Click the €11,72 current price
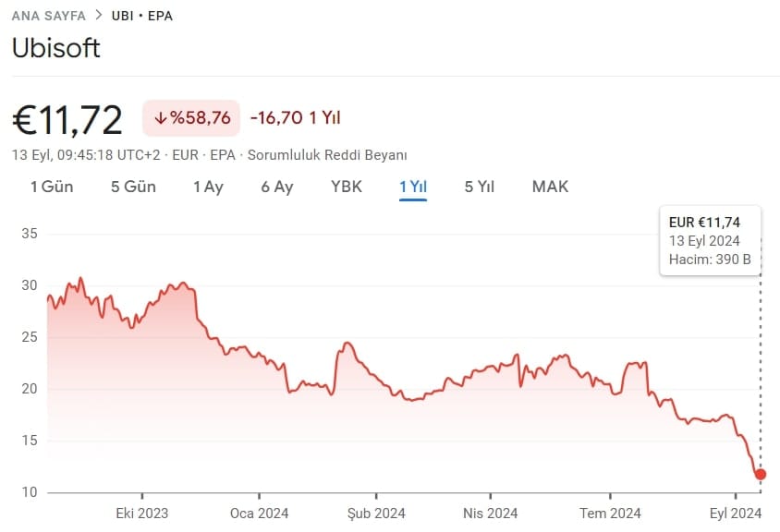780x532 pixels. (67, 120)
